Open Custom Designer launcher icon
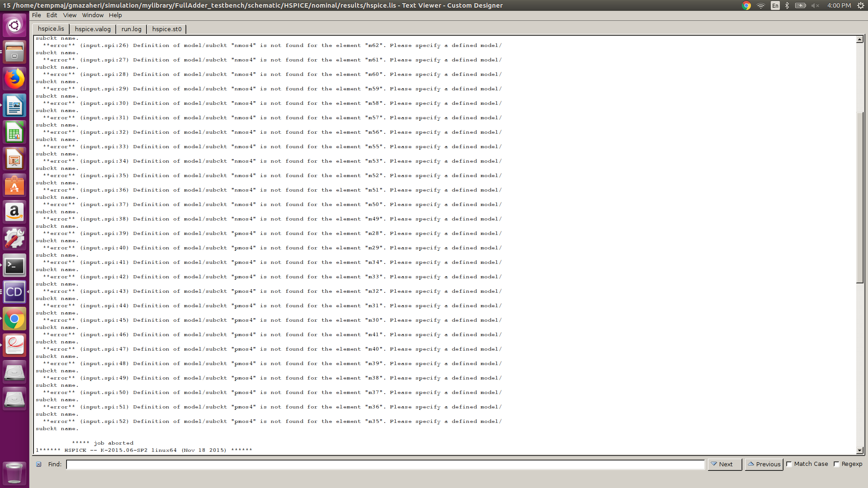The height and width of the screenshot is (488, 868). click(x=14, y=292)
